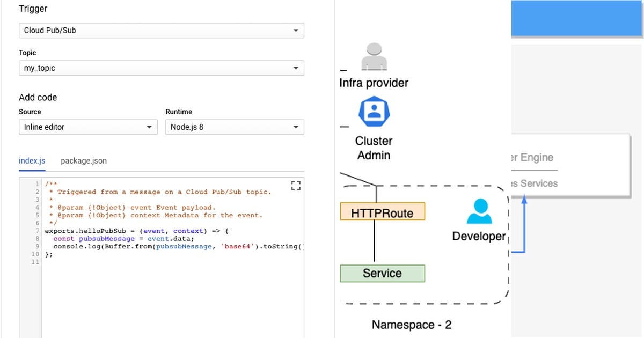This screenshot has height=338, width=644.
Task: Click the Namespace - 2 label
Action: tap(412, 325)
